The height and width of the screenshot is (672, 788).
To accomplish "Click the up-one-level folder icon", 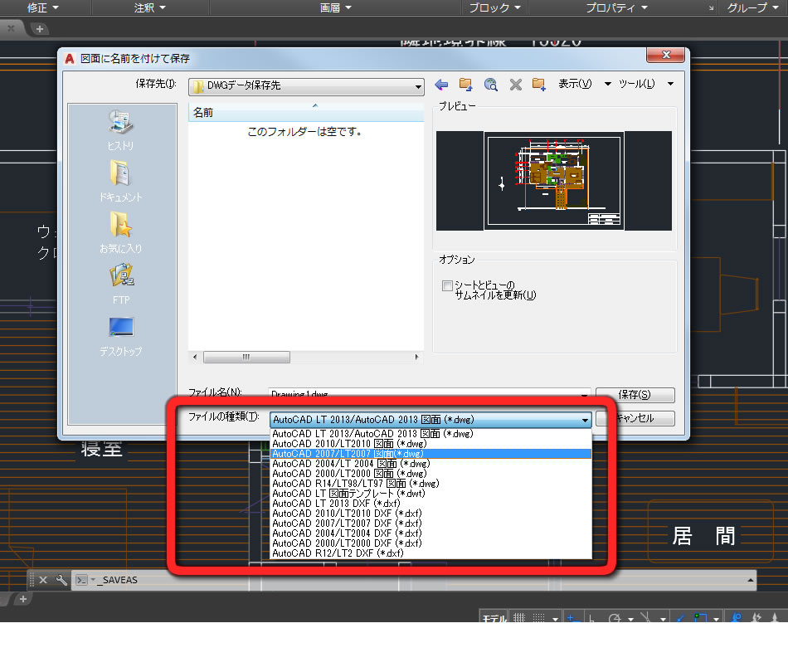I will [465, 85].
